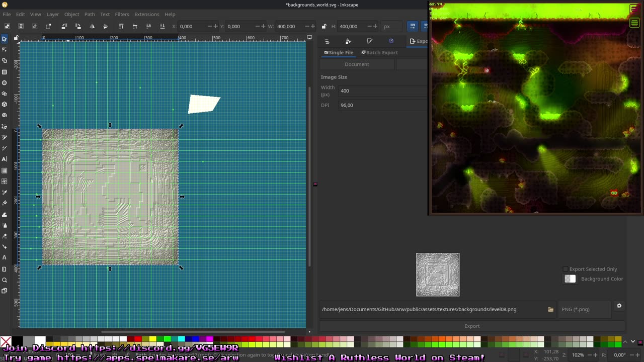644x362 pixels.
Task: Select the Text tool in toolbox
Action: click(5, 159)
